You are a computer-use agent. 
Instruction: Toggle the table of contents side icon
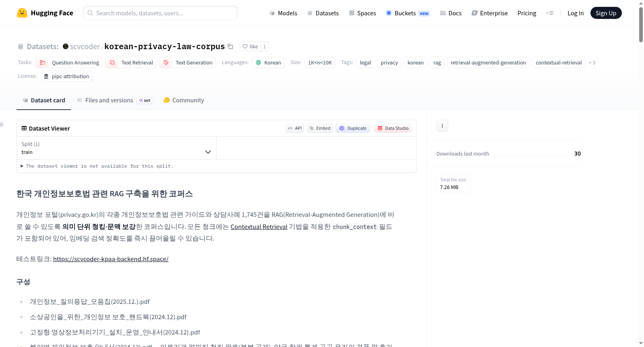click(x=2, y=125)
